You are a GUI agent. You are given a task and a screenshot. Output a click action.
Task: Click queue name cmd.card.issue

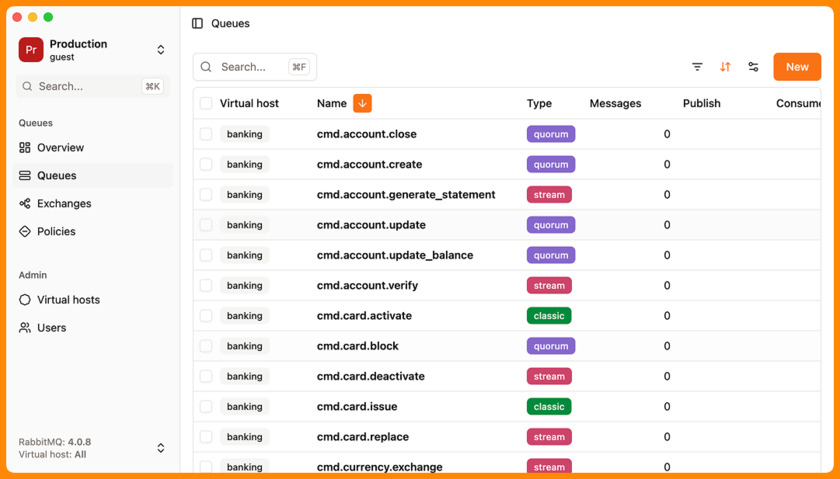coord(357,406)
